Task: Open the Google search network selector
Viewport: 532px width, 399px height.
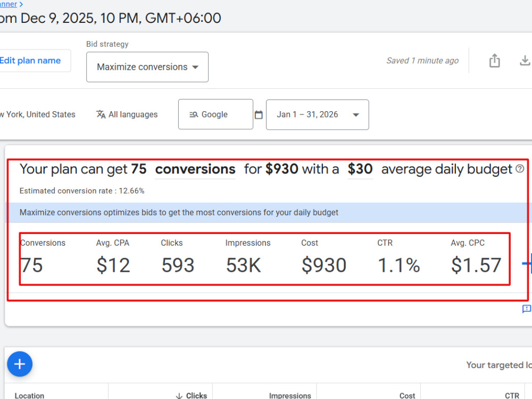Action: click(x=215, y=114)
